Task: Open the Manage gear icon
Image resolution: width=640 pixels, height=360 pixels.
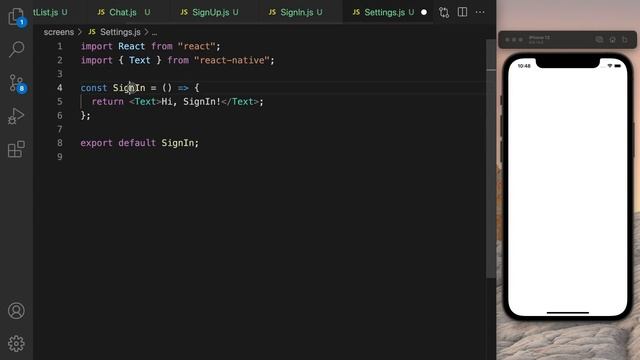Action: click(16, 344)
